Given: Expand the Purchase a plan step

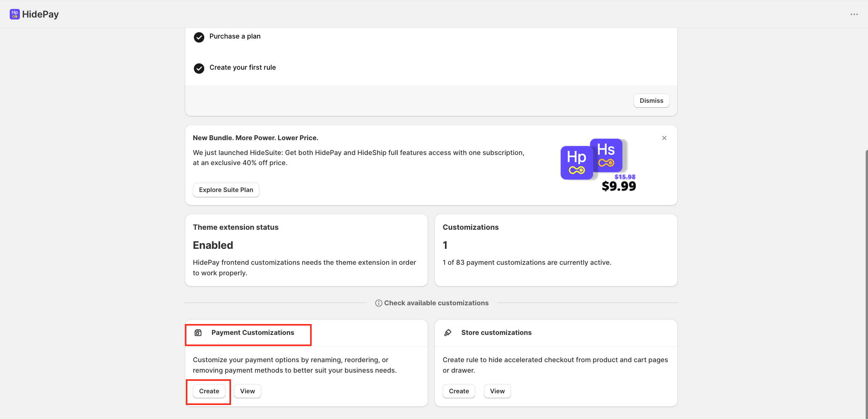Looking at the screenshot, I should pos(235,36).
